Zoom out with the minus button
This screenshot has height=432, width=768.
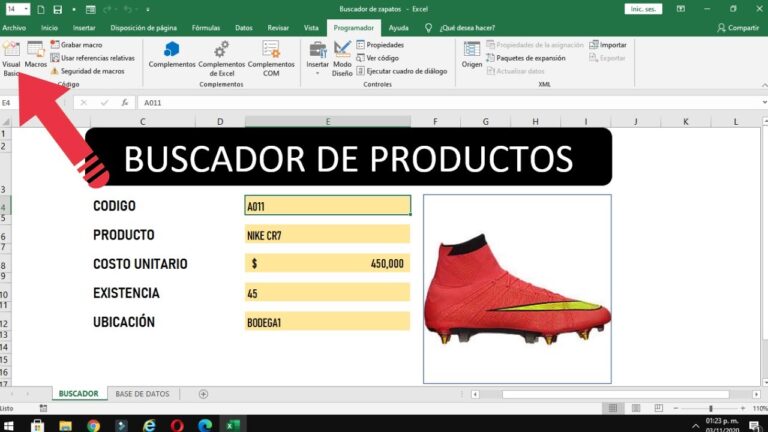coord(676,408)
